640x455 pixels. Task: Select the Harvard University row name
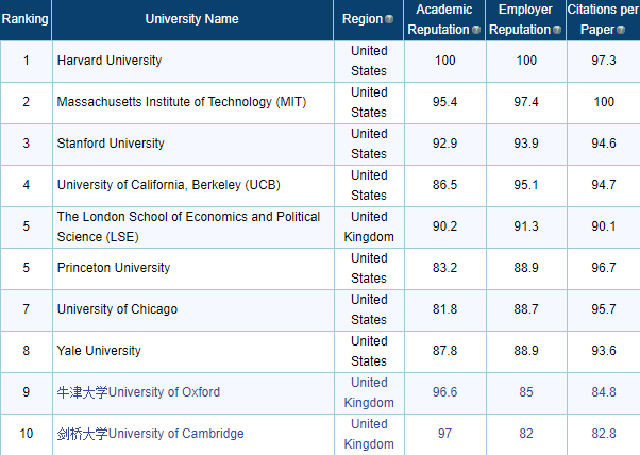point(109,61)
